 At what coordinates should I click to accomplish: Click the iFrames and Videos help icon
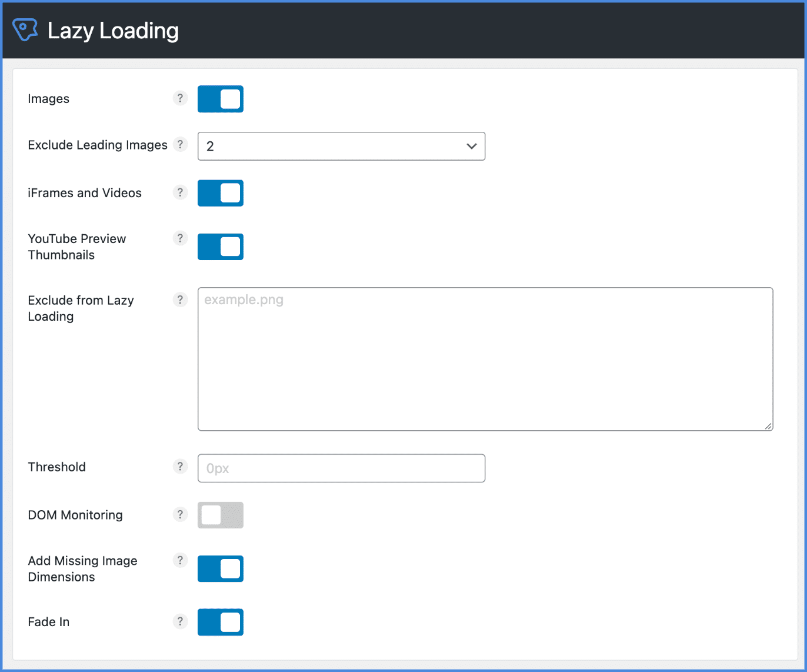pos(180,192)
